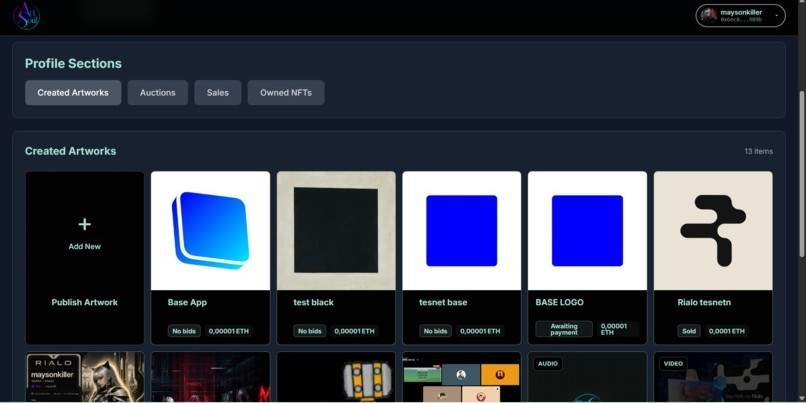Click the 0,0001 ETH price on Rialo tesnetn
This screenshot has width=806, height=403.
(727, 331)
